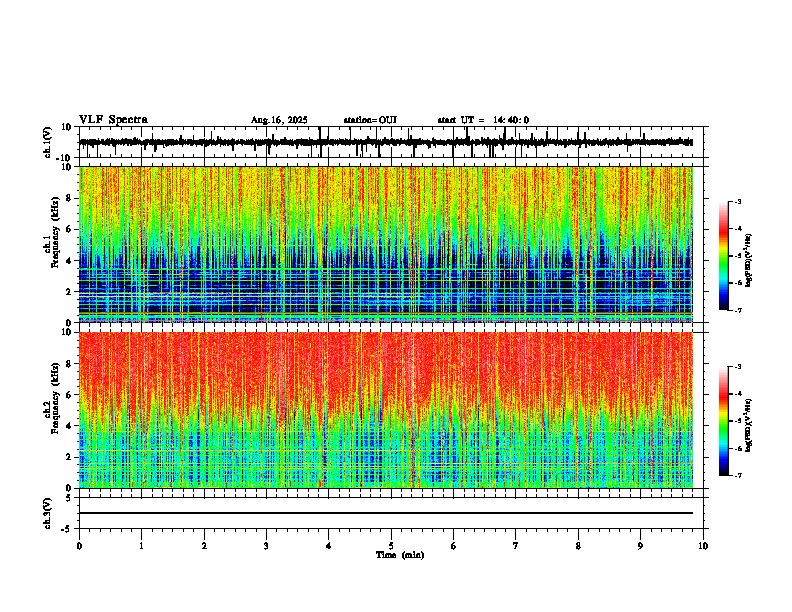Viewport: 792px width, 612px height.
Task: Click the "Time (min)" x-axis label
Action: (400, 555)
